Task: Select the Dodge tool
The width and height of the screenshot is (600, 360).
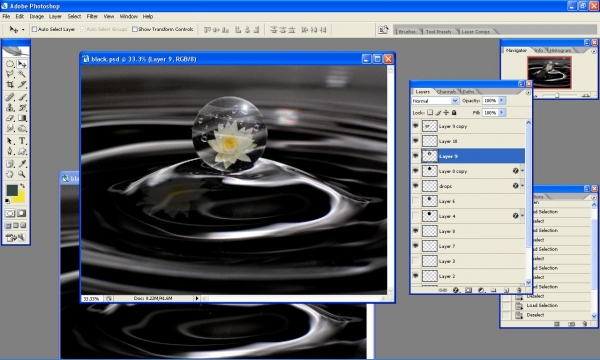Action: 22,129
